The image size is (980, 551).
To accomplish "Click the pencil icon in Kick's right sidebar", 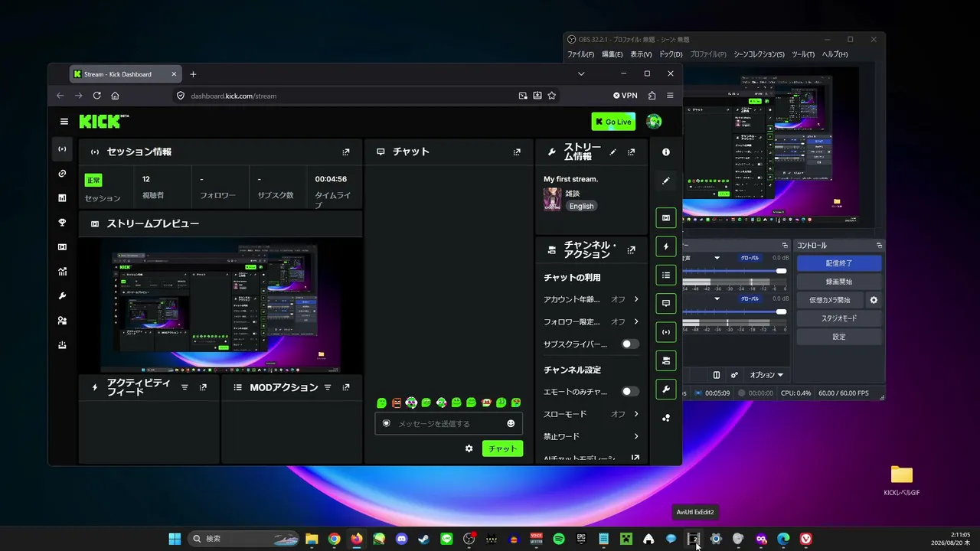I will click(666, 181).
